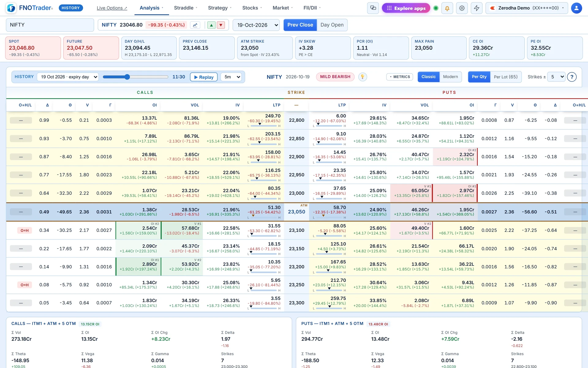Click O=H badge in 23,250 calls row
Image resolution: width=588 pixels, height=368 pixels.
[x=24, y=285]
